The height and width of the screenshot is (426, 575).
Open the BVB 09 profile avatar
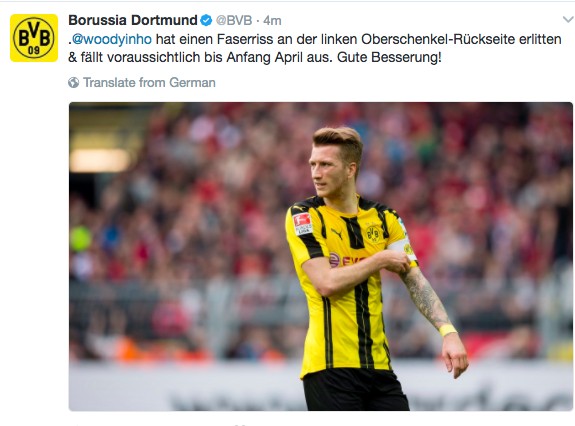(34, 38)
